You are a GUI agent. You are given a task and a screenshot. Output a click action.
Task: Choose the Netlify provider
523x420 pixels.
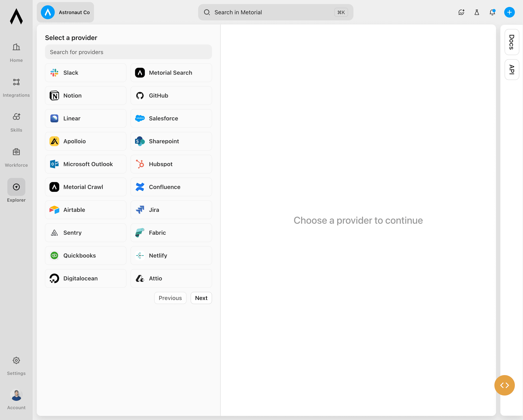click(x=171, y=256)
